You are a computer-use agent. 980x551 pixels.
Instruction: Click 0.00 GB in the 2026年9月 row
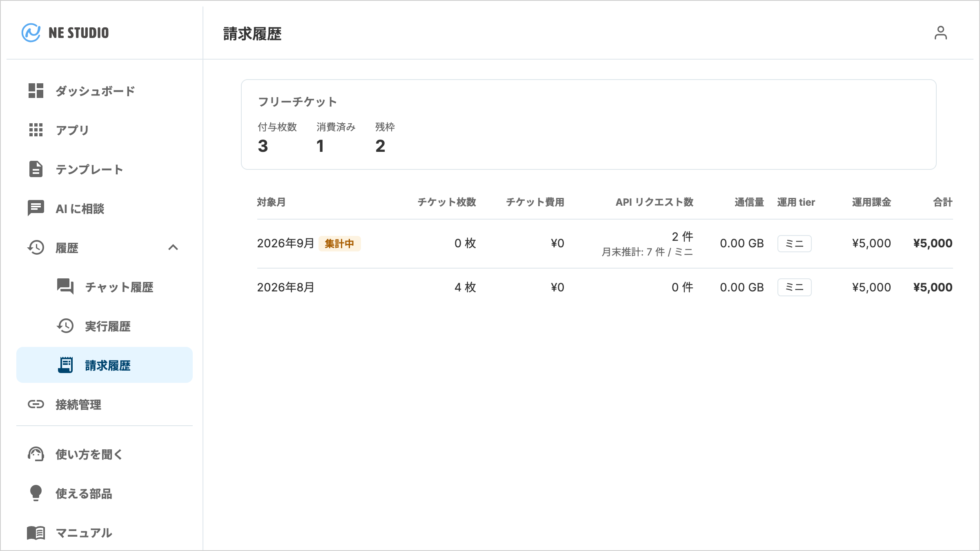(742, 243)
